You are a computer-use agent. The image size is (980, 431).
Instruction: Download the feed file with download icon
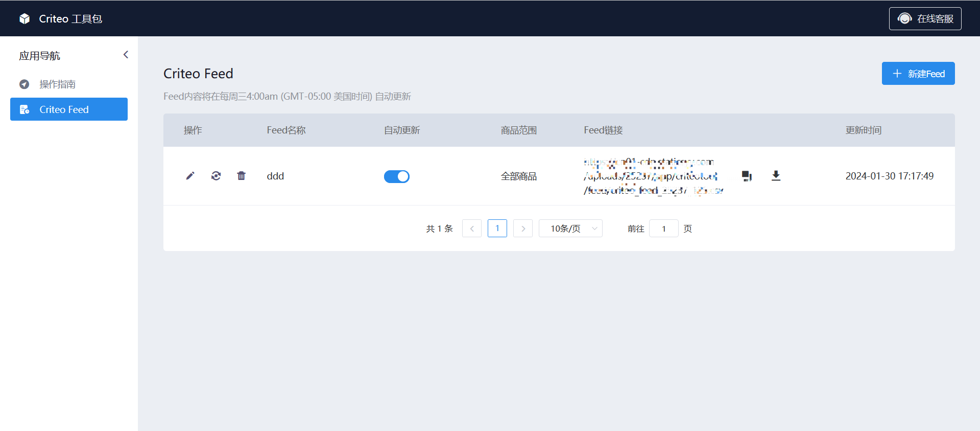[x=776, y=176]
